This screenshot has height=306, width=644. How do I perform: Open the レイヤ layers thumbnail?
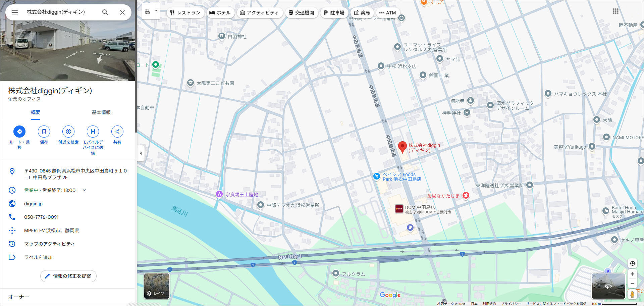tap(157, 286)
